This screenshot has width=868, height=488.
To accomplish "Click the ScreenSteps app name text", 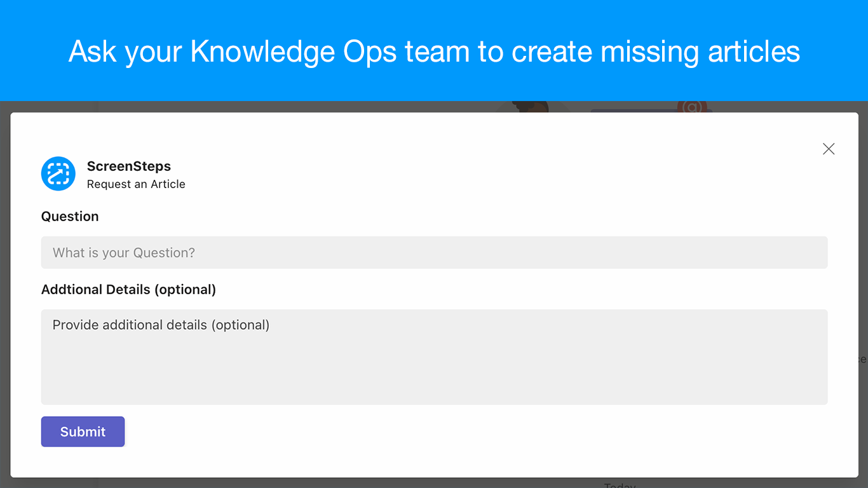I will 128,166.
